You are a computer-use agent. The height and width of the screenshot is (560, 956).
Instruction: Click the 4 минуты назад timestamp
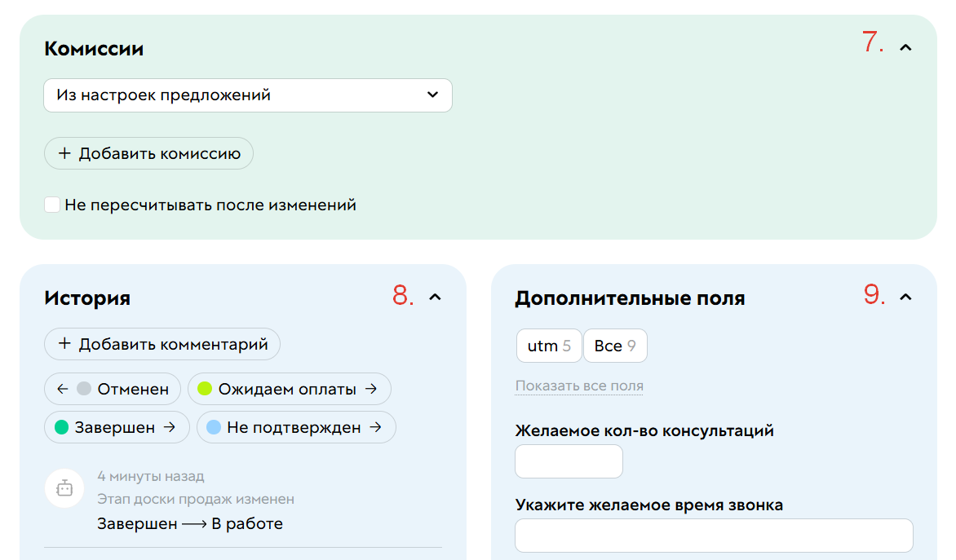[x=151, y=476]
